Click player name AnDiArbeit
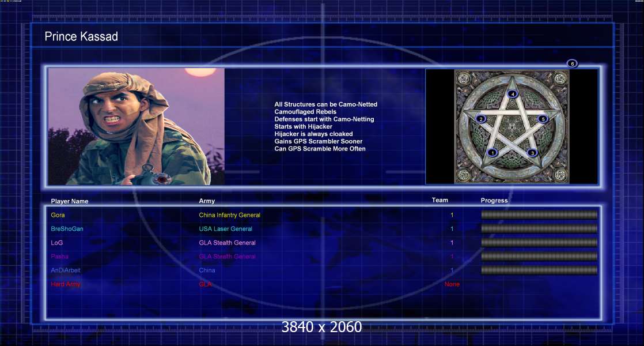 (66, 270)
